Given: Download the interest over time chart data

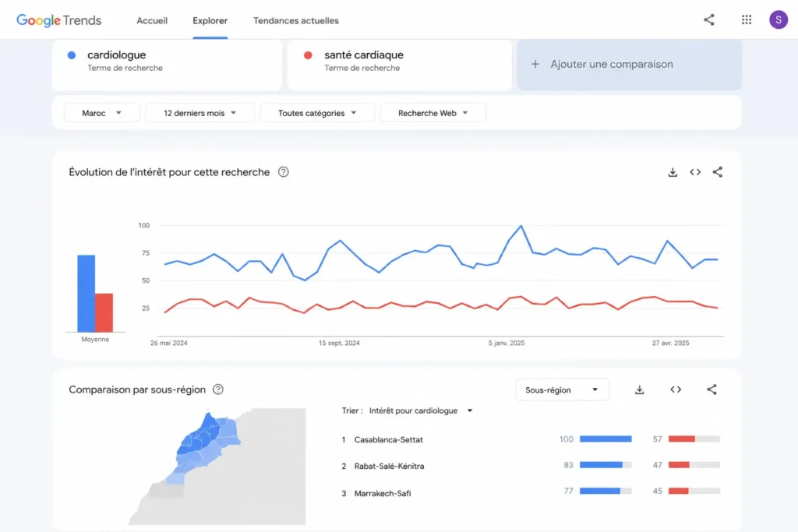Looking at the screenshot, I should 673,172.
